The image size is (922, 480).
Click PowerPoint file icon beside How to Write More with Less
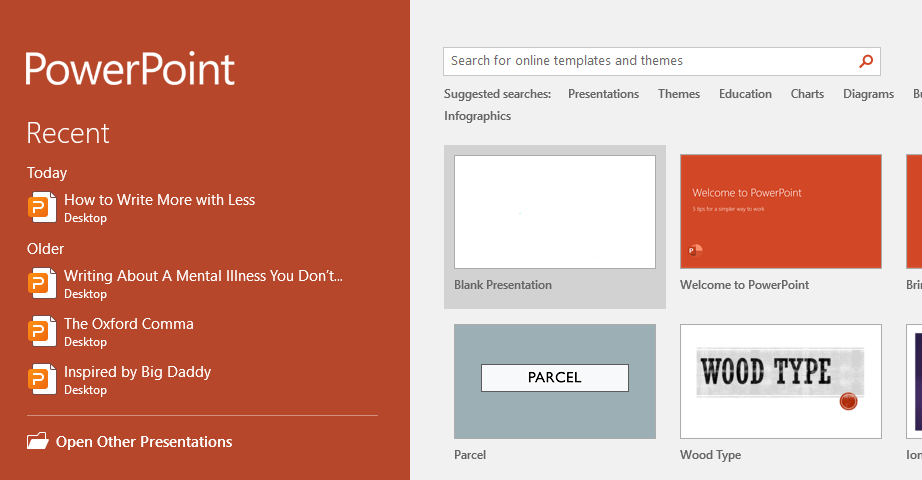42,207
